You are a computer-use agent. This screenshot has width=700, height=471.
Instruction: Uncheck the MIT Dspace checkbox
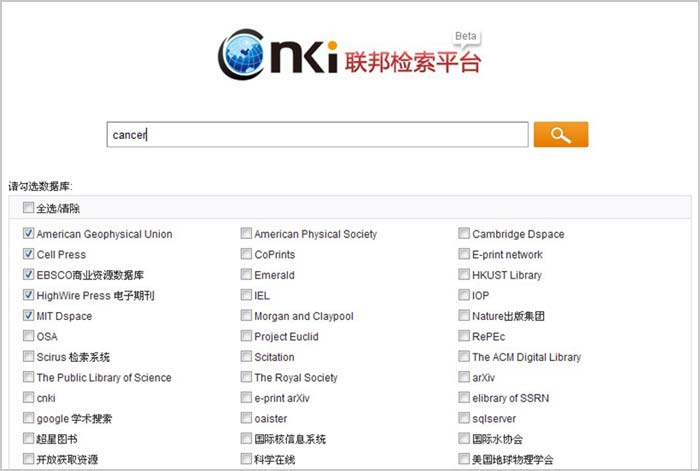click(28, 315)
